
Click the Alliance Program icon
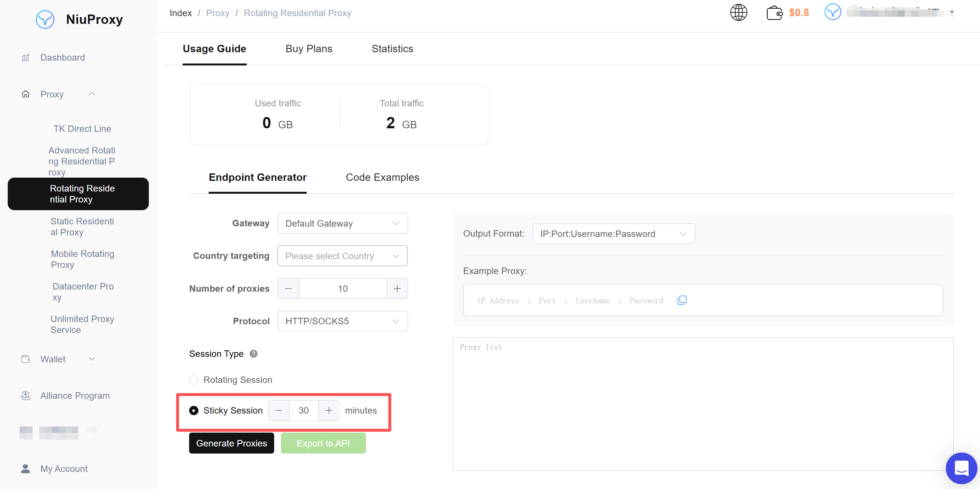25,396
